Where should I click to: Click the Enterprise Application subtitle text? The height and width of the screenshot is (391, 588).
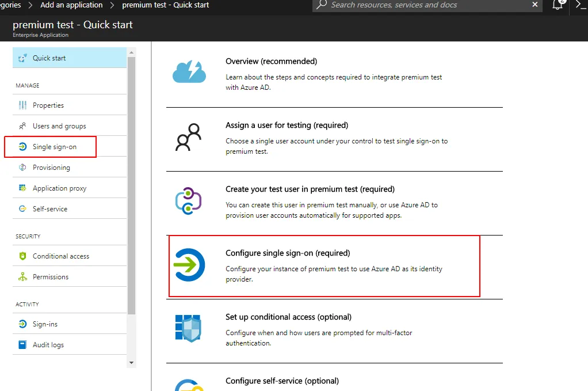point(40,35)
